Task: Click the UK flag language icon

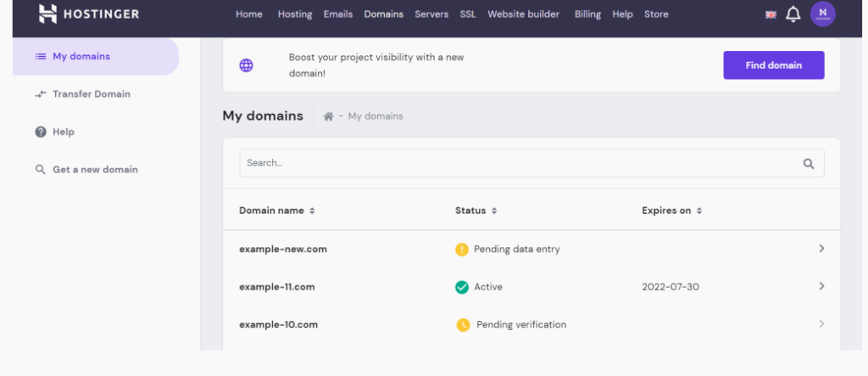Action: pyautogui.click(x=771, y=14)
